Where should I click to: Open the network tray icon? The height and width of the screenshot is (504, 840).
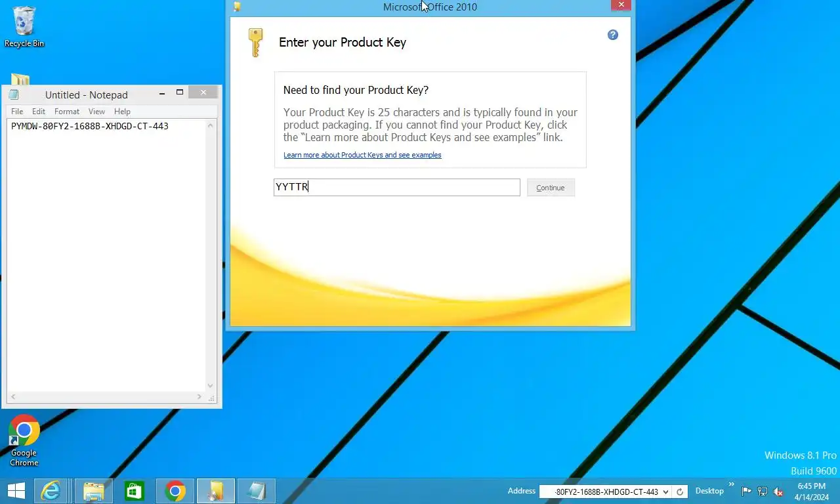tap(763, 492)
